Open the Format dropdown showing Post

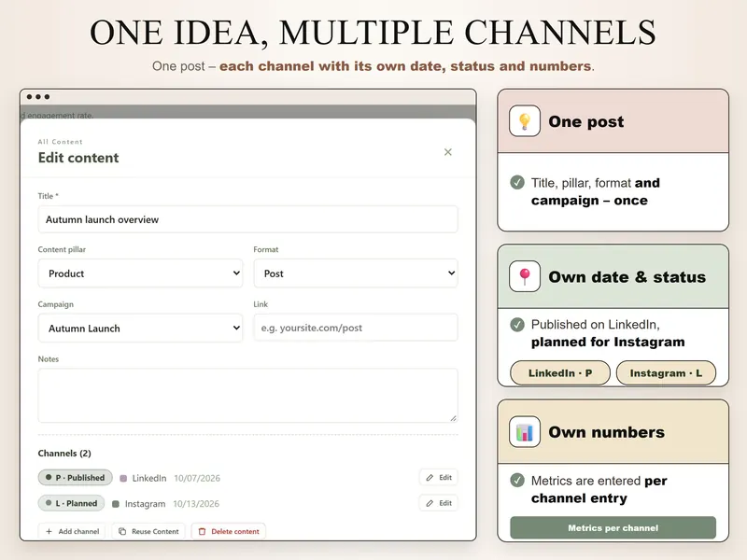point(356,273)
